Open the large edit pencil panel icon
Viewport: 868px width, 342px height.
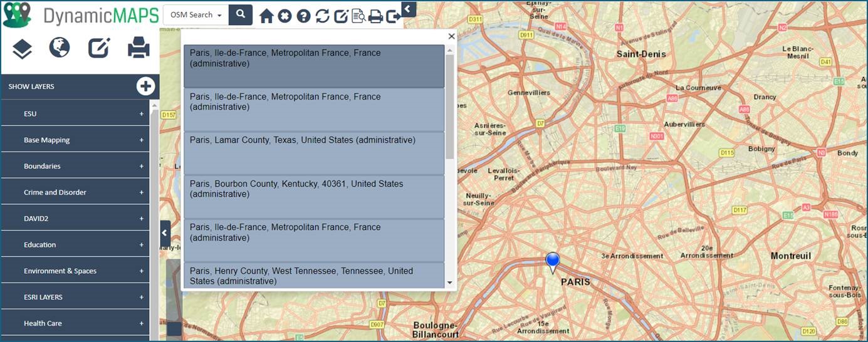[x=99, y=48]
